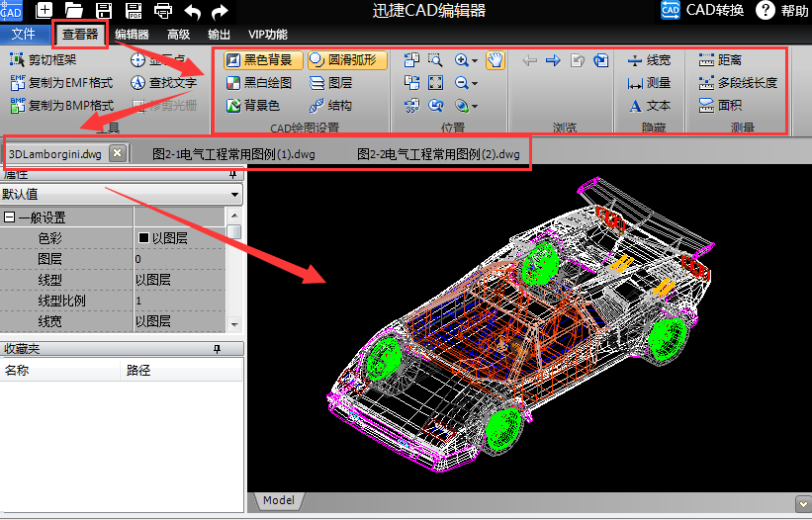
Task: Click the middle rotate pages icon in 位置
Action: [x=411, y=83]
